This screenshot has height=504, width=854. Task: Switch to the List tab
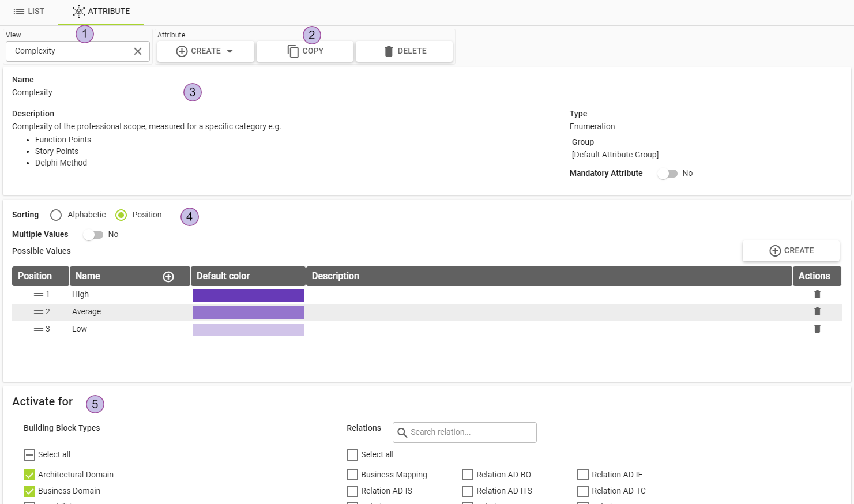pos(29,12)
